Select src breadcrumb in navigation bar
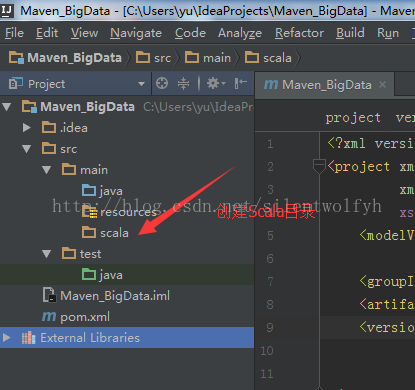 153,58
